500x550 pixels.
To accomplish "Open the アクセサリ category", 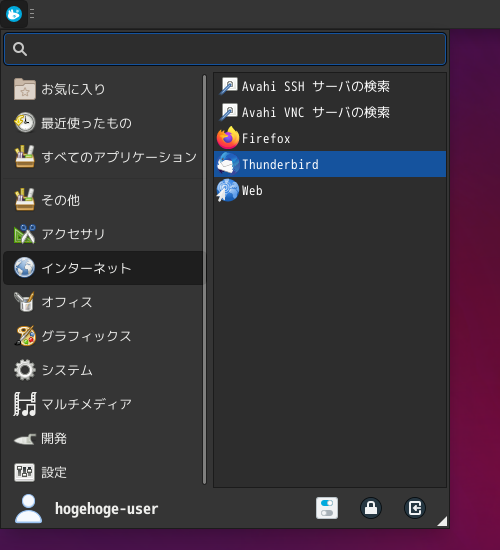I will click(103, 234).
